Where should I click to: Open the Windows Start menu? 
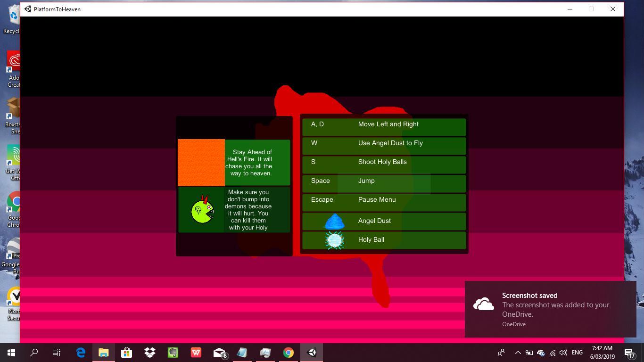(11, 353)
